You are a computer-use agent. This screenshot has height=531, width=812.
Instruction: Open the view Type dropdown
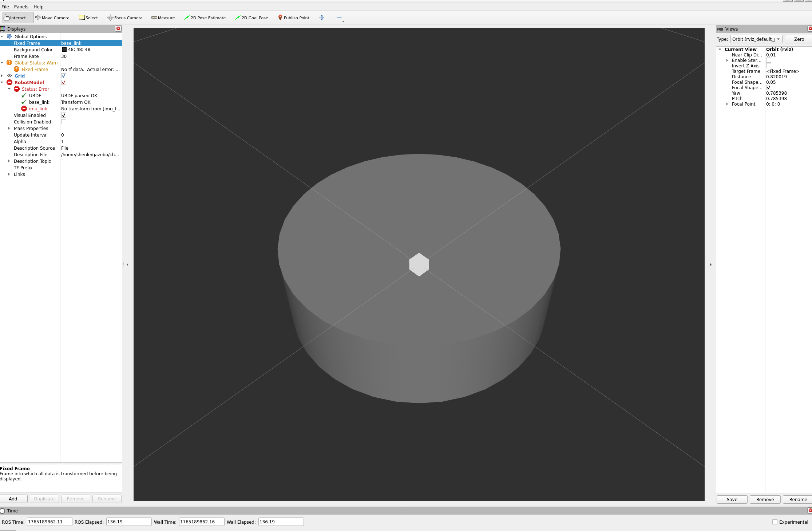(756, 39)
